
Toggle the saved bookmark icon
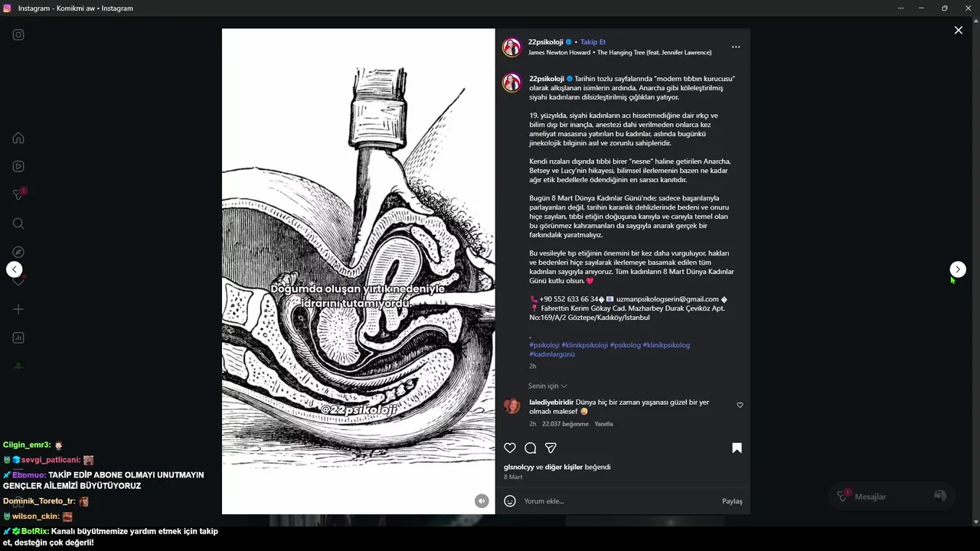[x=737, y=448]
